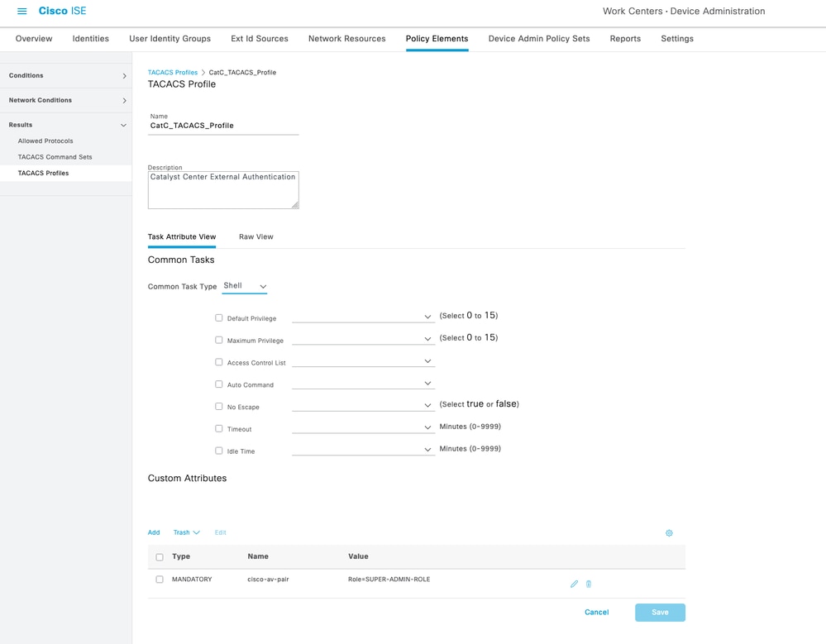Screen dimensions: 826x644
Task: Open Allowed Protocols in sidebar
Action: pyautogui.click(x=45, y=141)
